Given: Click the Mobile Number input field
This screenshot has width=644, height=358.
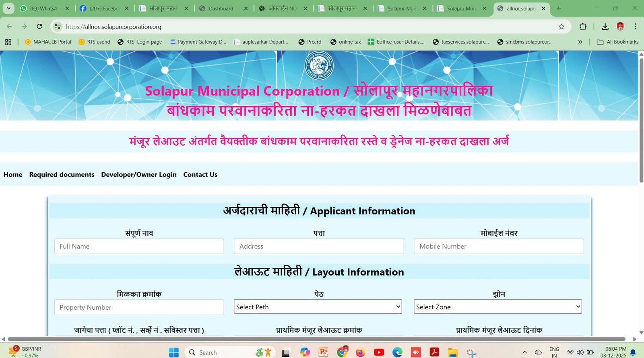Looking at the screenshot, I should [498, 246].
